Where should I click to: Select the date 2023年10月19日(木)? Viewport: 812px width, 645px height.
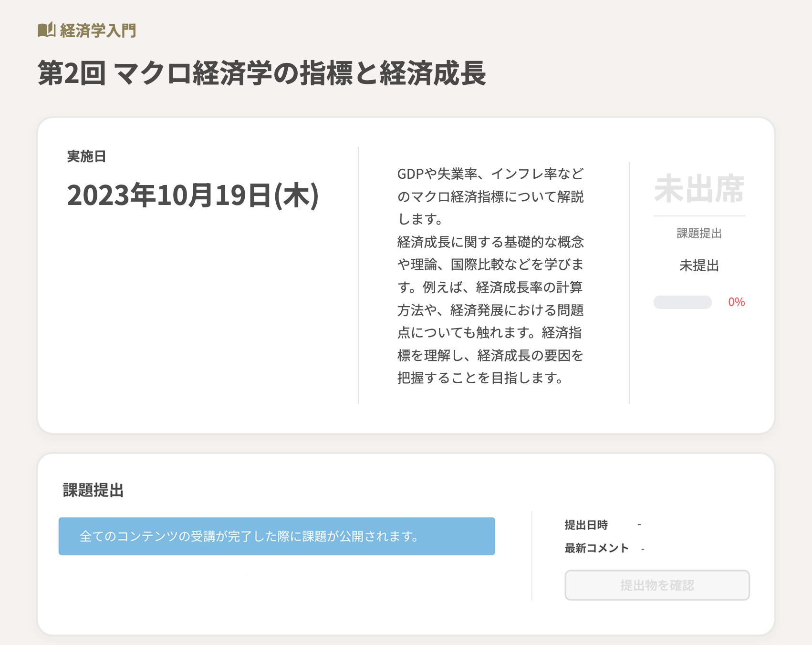pyautogui.click(x=193, y=195)
